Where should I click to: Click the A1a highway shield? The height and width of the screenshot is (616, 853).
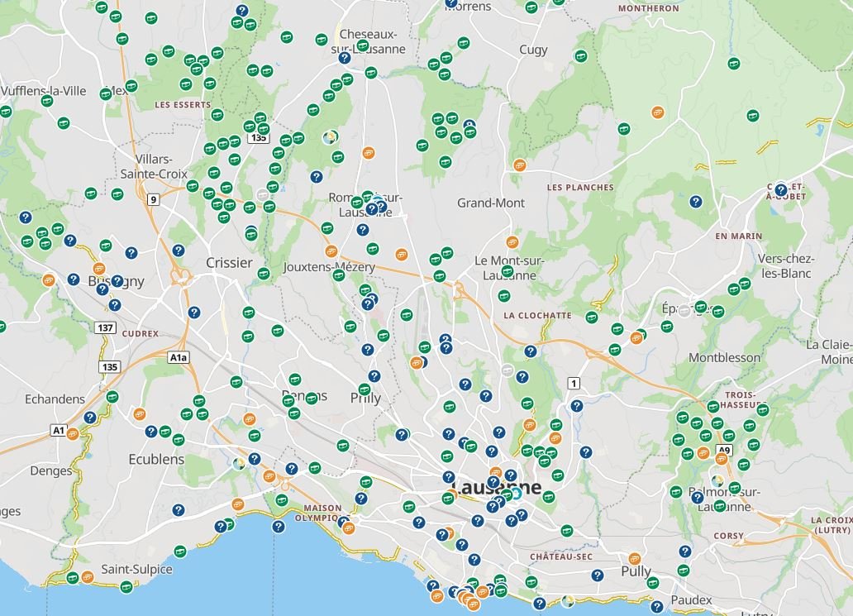click(x=179, y=357)
